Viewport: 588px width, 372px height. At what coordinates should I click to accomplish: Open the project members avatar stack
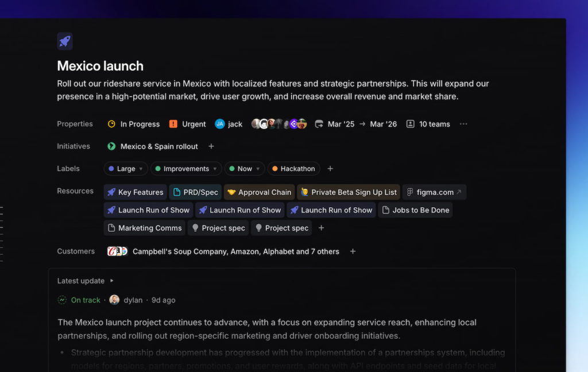pyautogui.click(x=279, y=124)
